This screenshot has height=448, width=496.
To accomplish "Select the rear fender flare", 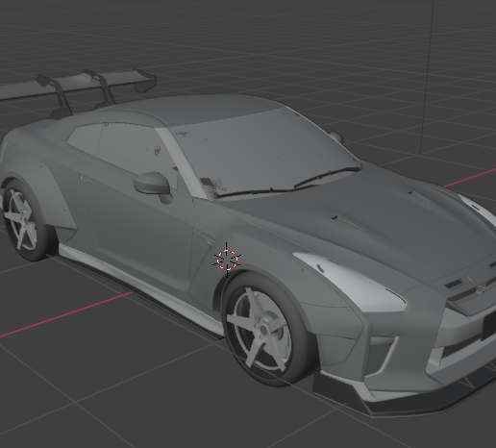I will pyautogui.click(x=41, y=189).
